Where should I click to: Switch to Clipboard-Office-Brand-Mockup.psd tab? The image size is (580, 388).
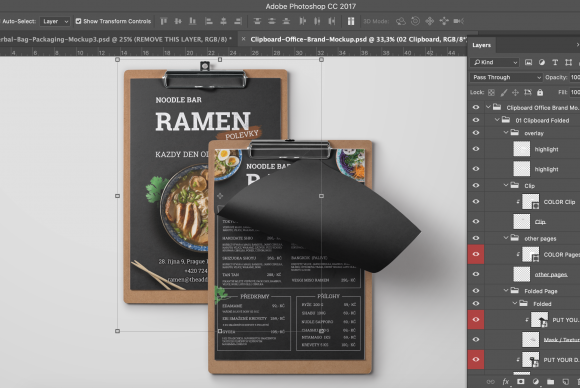pyautogui.click(x=358, y=39)
